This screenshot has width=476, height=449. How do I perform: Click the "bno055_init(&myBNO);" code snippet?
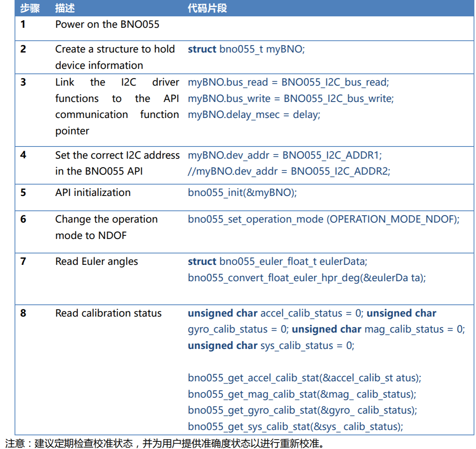tap(242, 193)
